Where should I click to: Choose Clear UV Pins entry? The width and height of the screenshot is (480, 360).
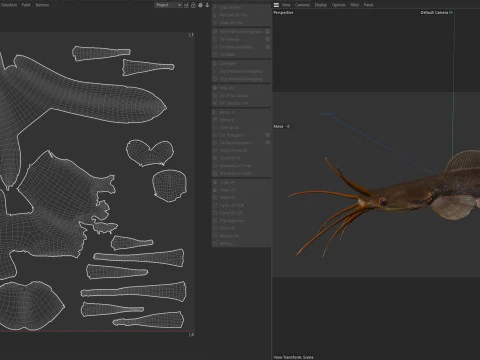(241, 23)
